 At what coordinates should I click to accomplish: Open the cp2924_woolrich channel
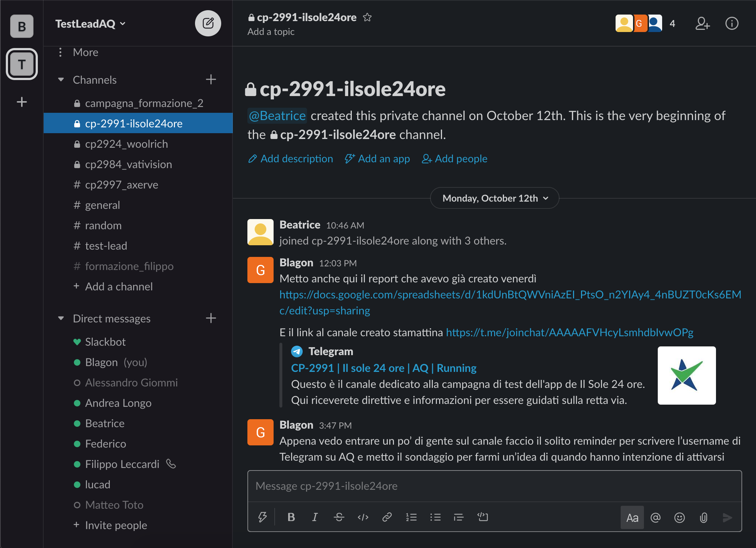tap(138, 144)
